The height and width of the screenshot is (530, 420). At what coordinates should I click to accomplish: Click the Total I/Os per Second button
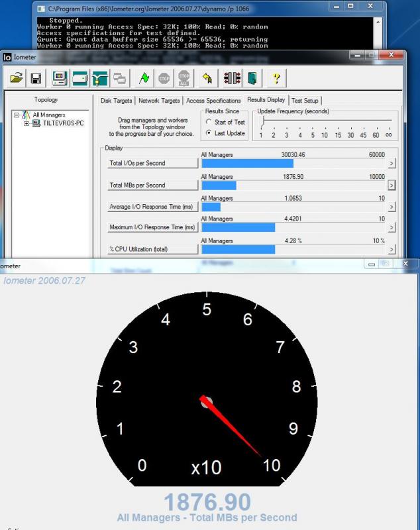(153, 163)
